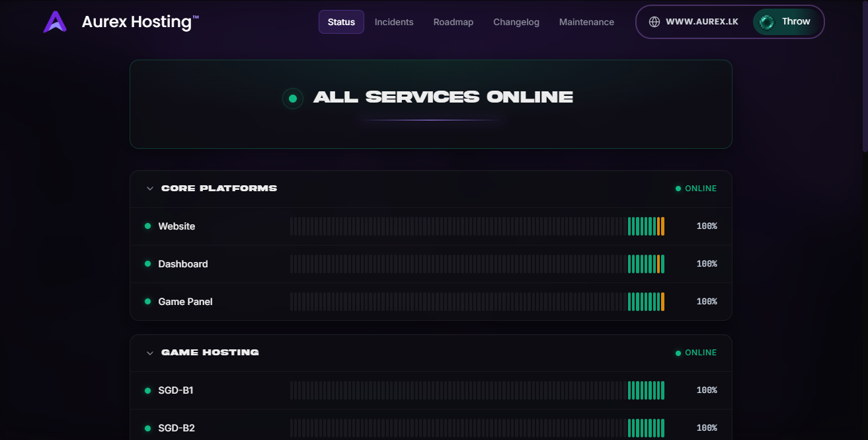
Task: Click the SGD-B1 node name
Action: [x=176, y=390]
